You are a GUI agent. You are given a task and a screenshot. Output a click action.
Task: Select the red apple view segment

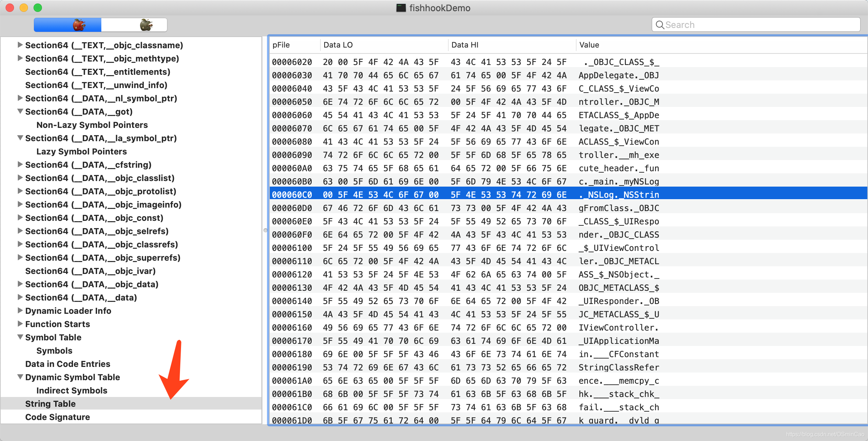click(68, 25)
